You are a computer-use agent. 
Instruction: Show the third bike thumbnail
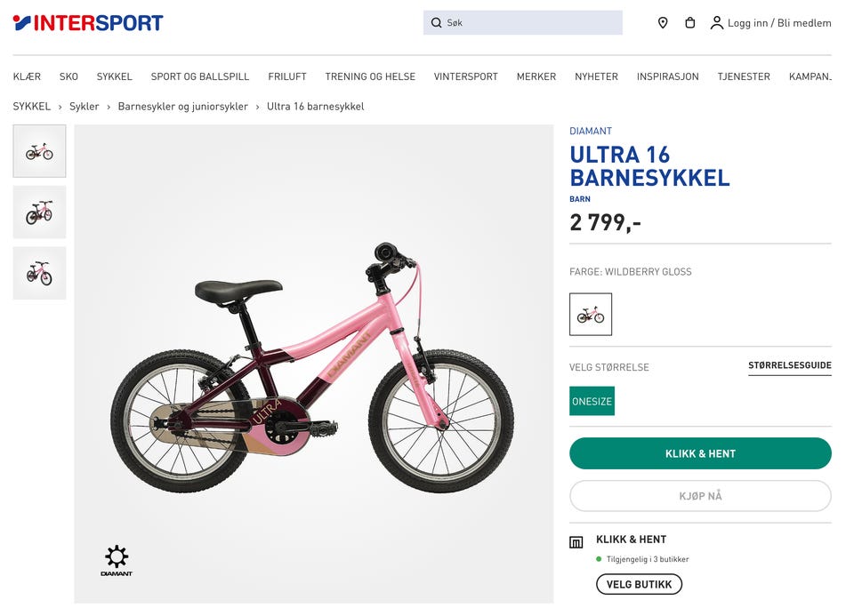[39, 273]
